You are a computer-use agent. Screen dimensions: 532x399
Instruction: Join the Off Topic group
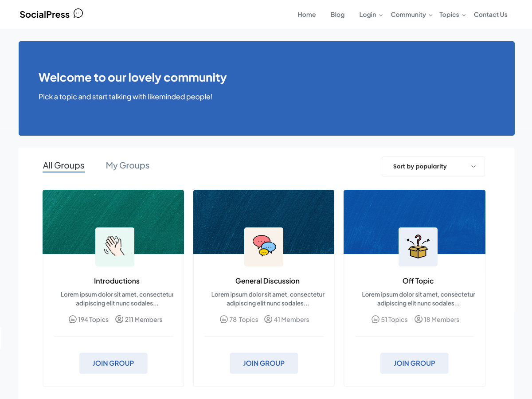point(414,363)
